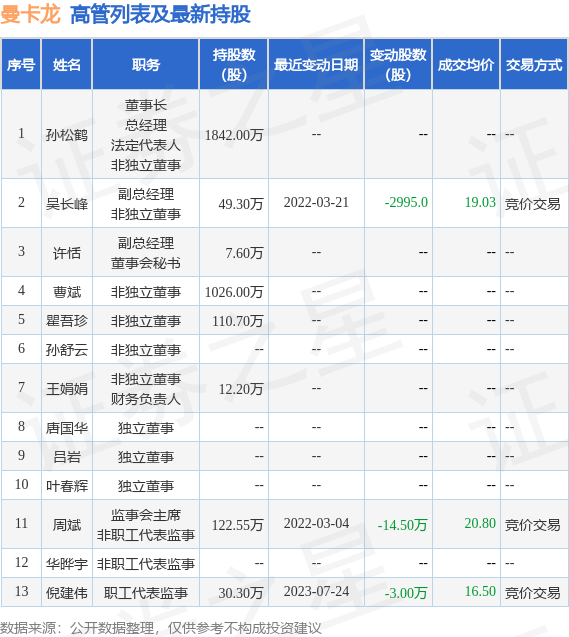569x637 pixels.
Task: Click the 职务 column header
Action: (x=146, y=65)
